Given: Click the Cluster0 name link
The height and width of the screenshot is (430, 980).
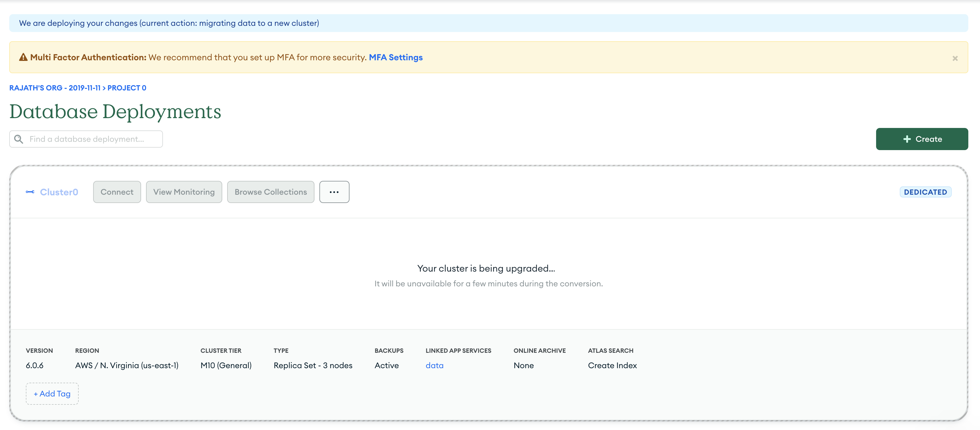Looking at the screenshot, I should tap(59, 192).
